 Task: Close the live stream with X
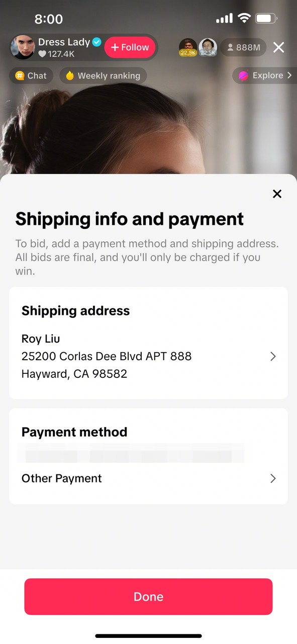278,47
